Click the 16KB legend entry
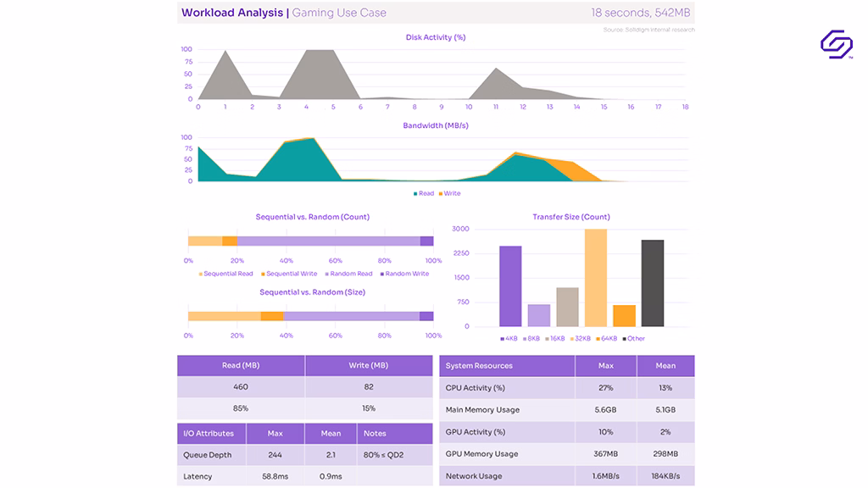 (554, 339)
